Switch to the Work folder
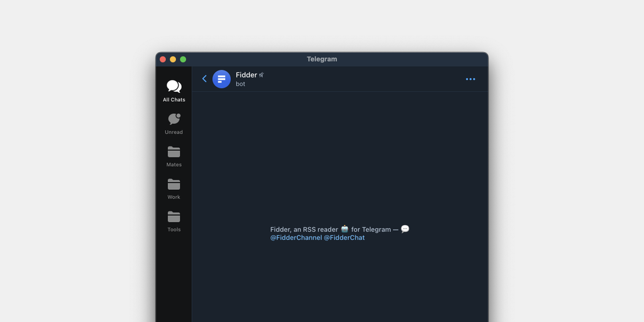 (x=174, y=187)
